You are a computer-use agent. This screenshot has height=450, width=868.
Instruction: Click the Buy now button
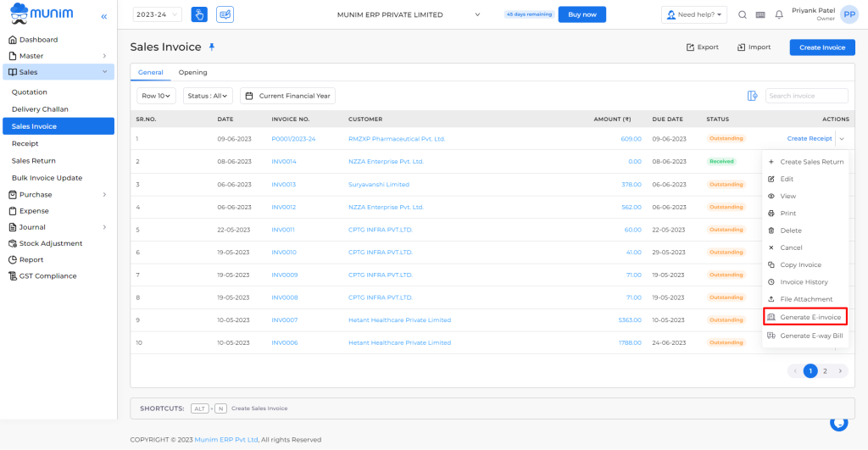[x=582, y=14]
